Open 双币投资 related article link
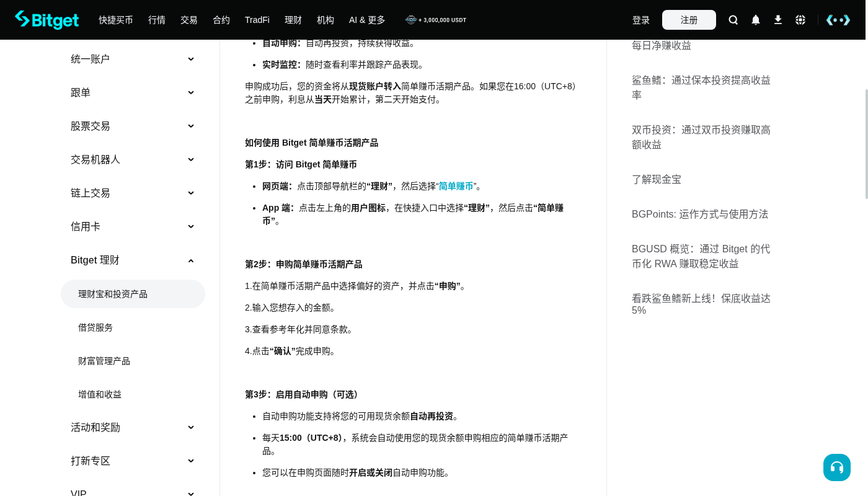This screenshot has width=868, height=496. (701, 137)
